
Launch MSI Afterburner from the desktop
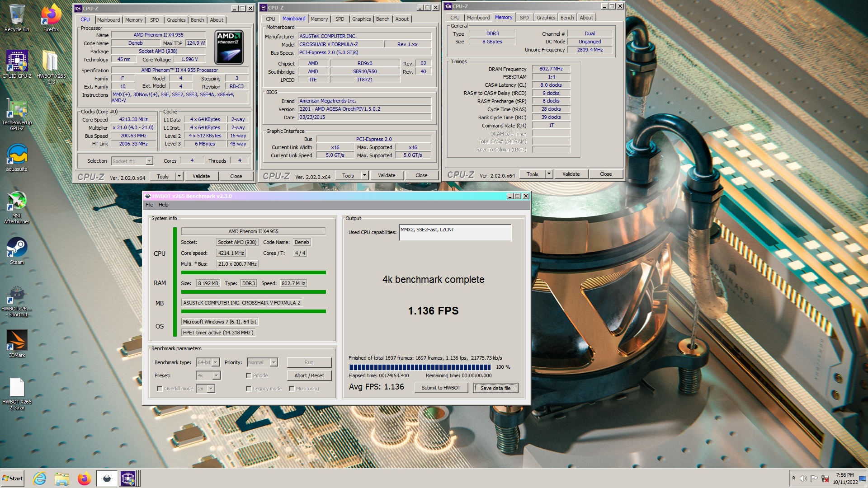[x=17, y=207]
